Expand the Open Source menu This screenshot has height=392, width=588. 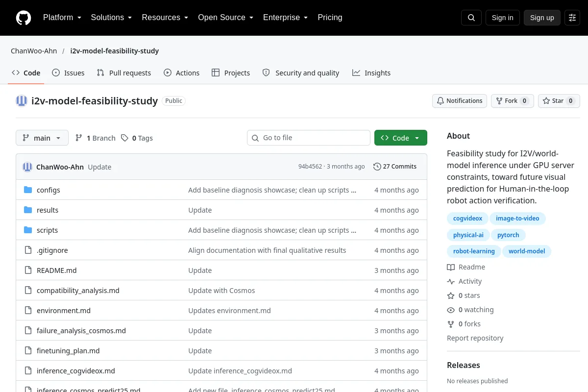click(x=226, y=18)
